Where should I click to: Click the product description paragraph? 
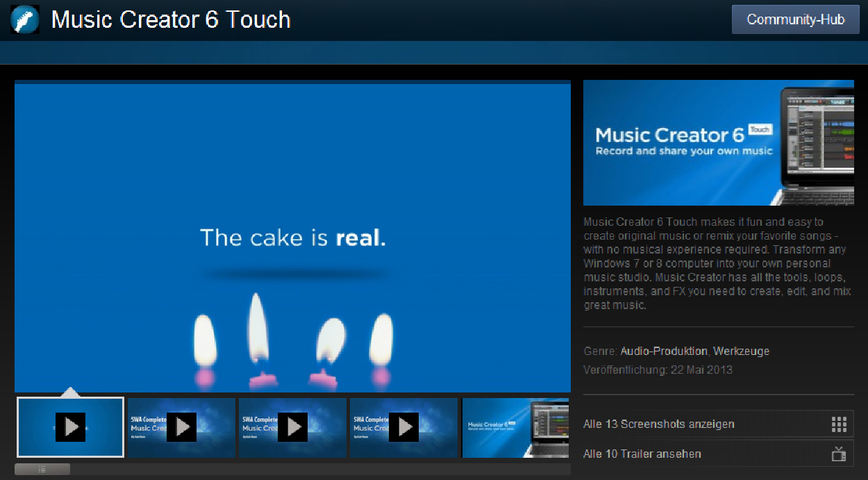pyautogui.click(x=715, y=264)
